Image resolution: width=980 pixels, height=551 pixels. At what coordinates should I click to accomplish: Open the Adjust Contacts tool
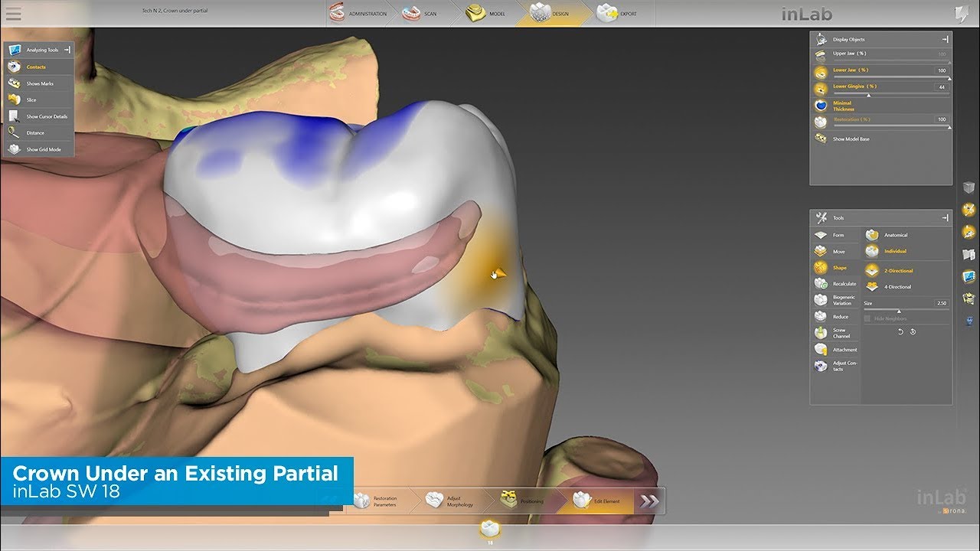click(x=835, y=367)
